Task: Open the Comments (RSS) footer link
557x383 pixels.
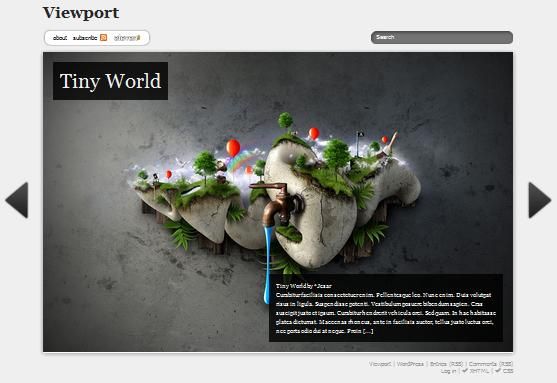Action: [x=491, y=364]
